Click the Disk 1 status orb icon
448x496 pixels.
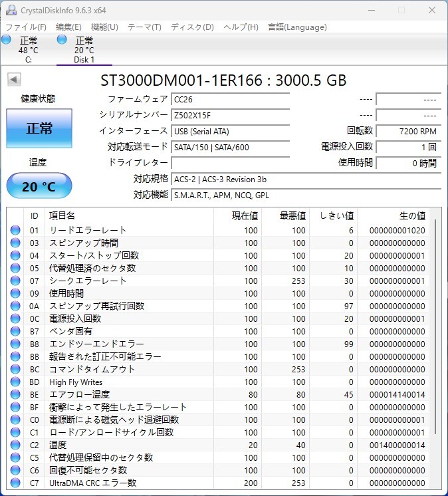click(x=62, y=40)
